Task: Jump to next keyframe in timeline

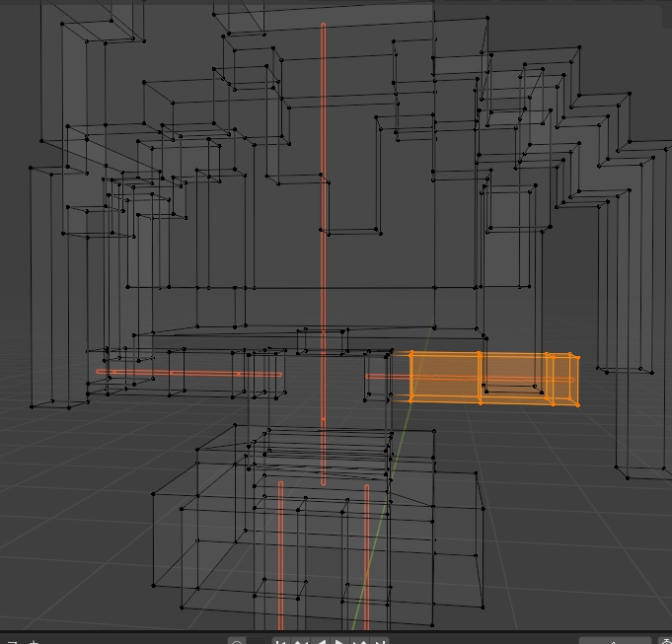Action: pyautogui.click(x=359, y=641)
